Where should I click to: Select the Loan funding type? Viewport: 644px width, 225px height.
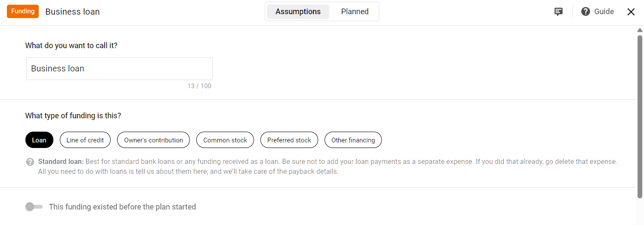tap(39, 140)
